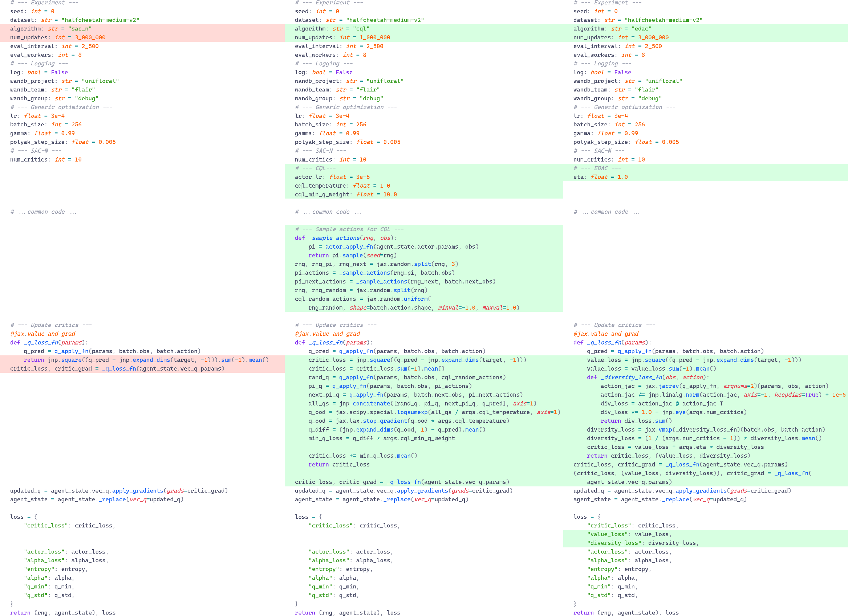Click the logsumexp q_ood line
Screen dimensions: 848x616
(x=434, y=412)
